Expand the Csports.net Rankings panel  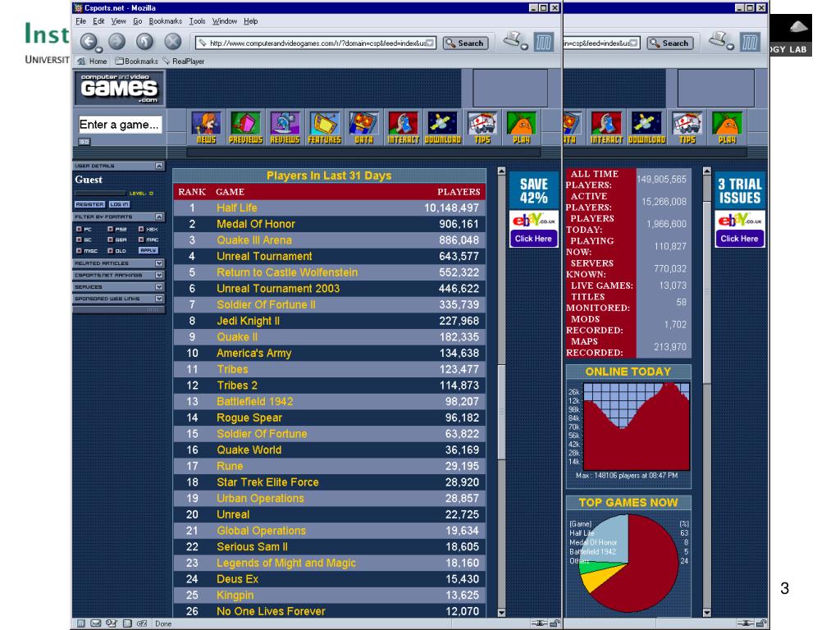159,276
